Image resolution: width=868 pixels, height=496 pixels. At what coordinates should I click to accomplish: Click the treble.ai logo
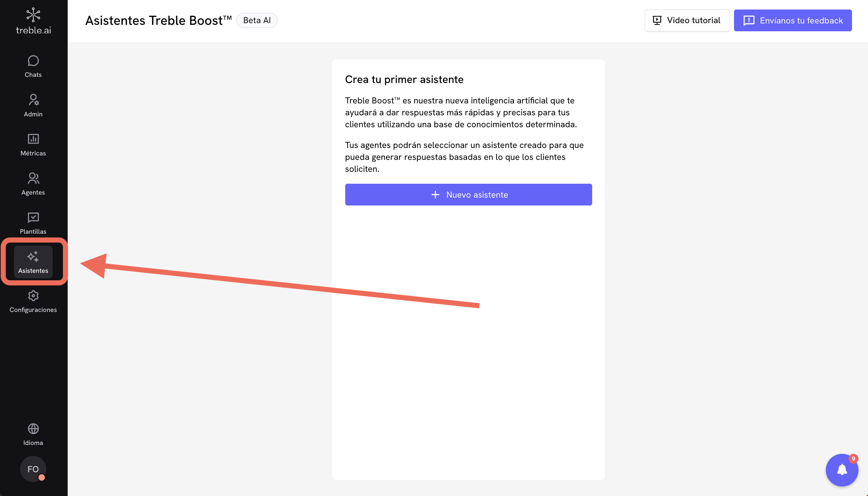click(x=33, y=21)
